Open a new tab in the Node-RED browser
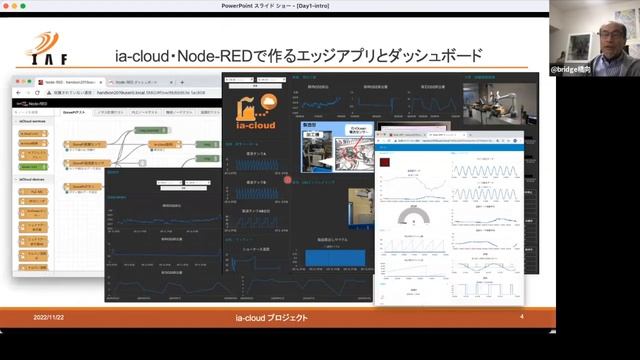 (x=182, y=82)
